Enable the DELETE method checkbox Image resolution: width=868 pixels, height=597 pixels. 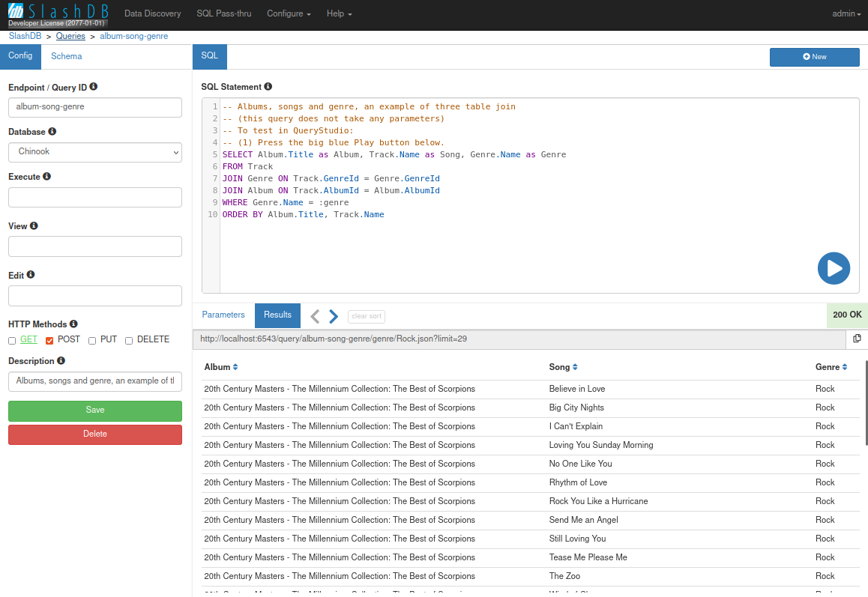pyautogui.click(x=129, y=341)
